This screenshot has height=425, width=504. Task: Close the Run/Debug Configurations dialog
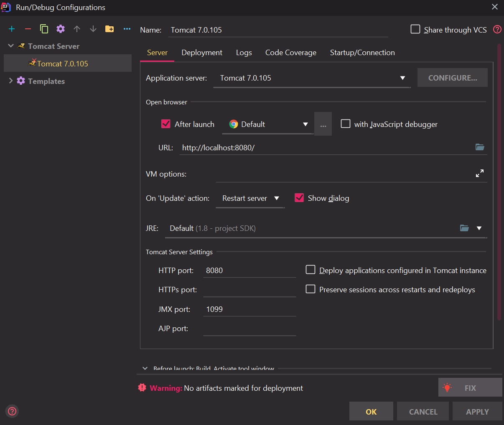point(495,7)
